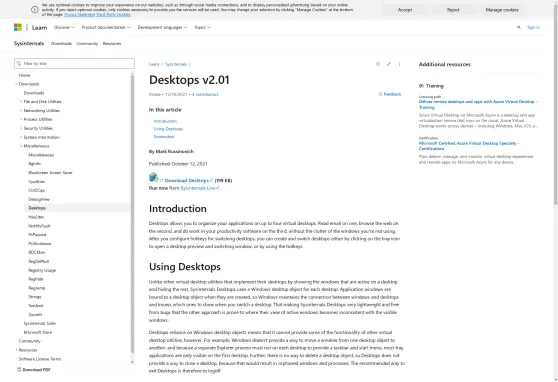Select Registry Usage in sidebar tree
This screenshot has height=382, width=558.
pyautogui.click(x=42, y=270)
